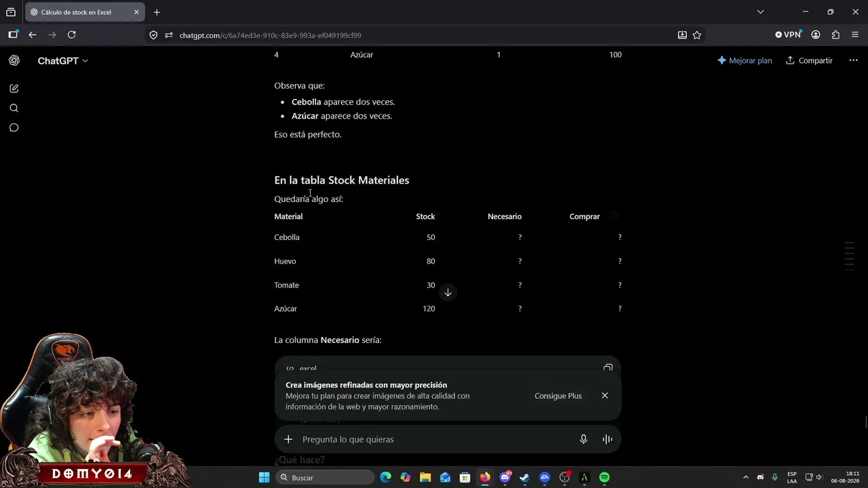Open the Firefox hamburger application menu
Image resolution: width=868 pixels, height=488 pixels.
click(854, 35)
